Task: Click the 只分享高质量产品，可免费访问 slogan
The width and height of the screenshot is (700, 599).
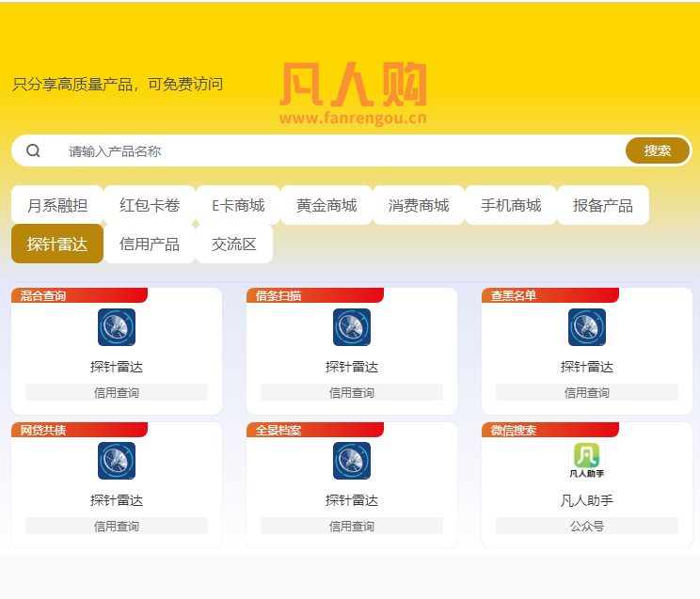Action: pos(118,84)
